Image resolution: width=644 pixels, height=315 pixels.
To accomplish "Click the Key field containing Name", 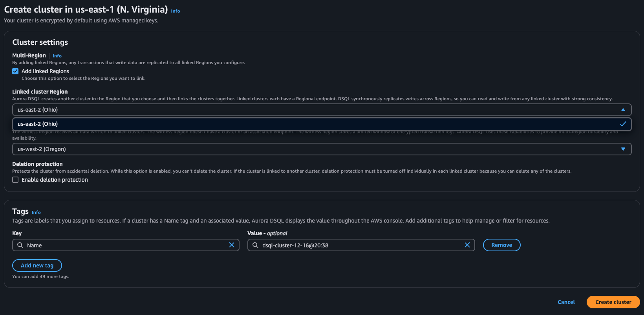I will click(x=126, y=245).
